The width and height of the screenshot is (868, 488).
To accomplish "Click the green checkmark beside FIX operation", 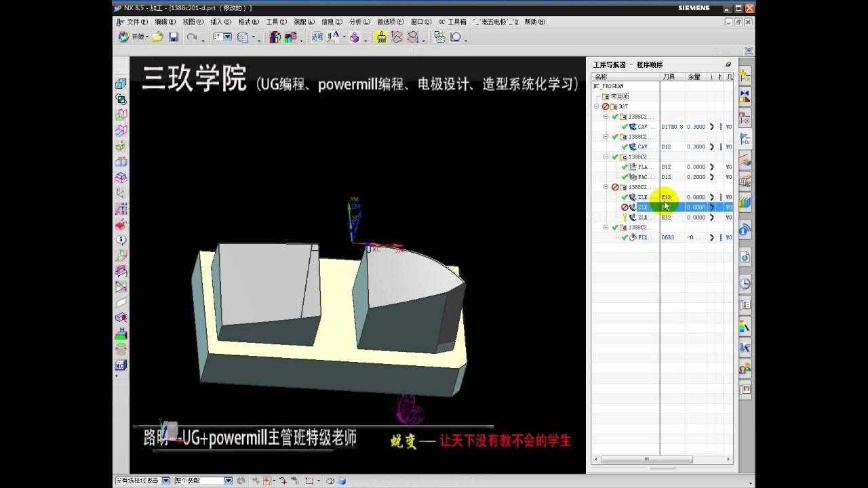I will click(x=623, y=237).
